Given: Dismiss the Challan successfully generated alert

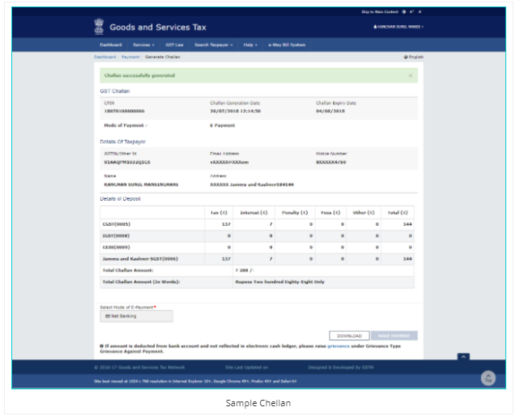Looking at the screenshot, I should (411, 75).
